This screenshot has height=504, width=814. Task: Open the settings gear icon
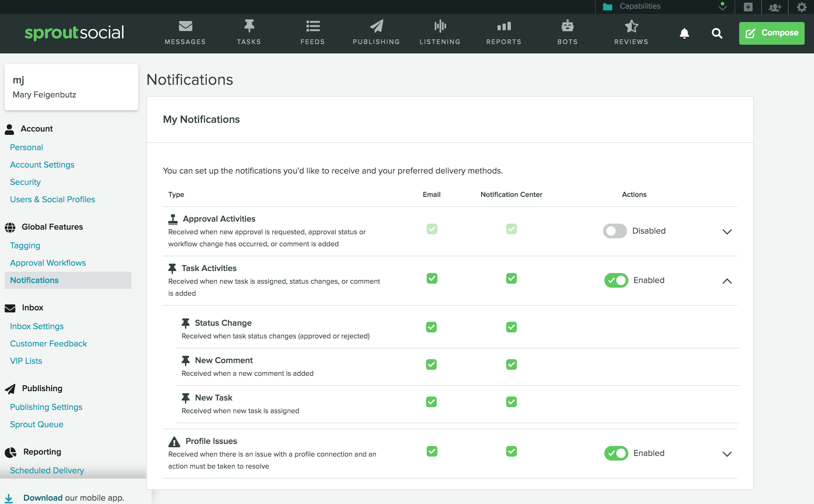click(802, 7)
